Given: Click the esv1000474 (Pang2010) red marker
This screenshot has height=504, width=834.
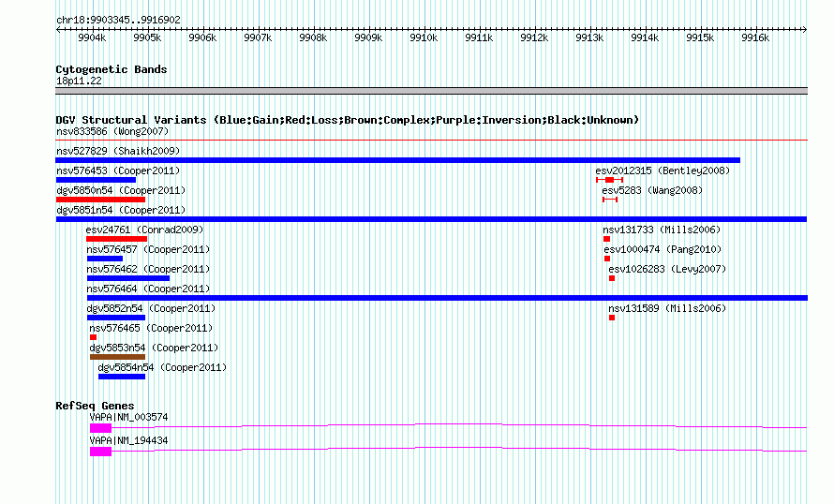Looking at the screenshot, I should click(x=607, y=259).
